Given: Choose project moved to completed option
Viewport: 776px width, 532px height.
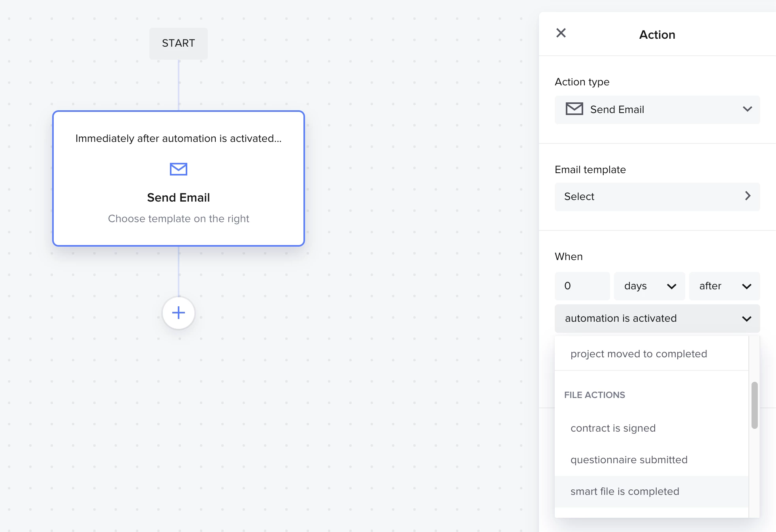Looking at the screenshot, I should click(x=639, y=354).
